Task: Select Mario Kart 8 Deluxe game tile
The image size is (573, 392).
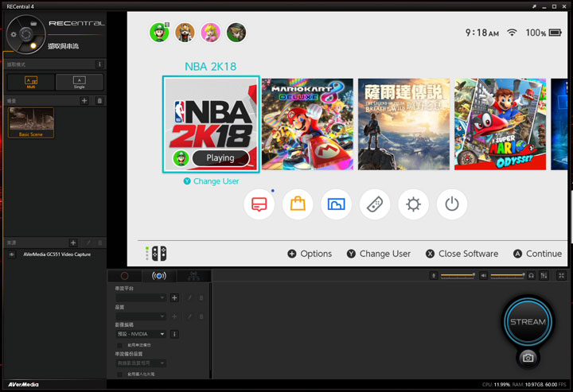Action: [308, 124]
